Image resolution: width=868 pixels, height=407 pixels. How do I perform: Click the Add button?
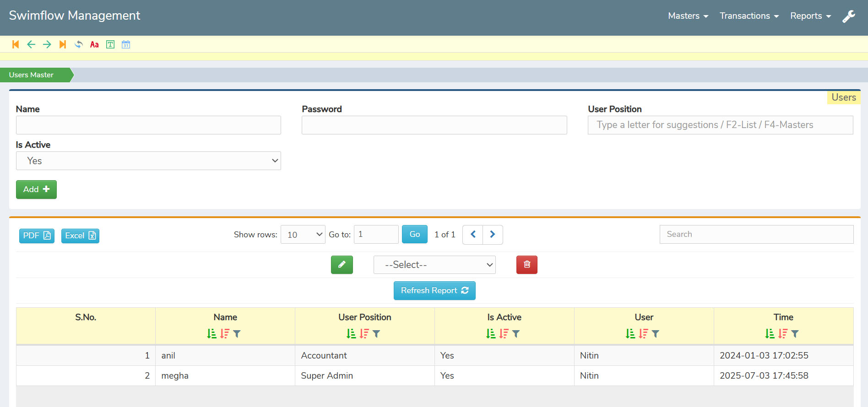(36, 189)
